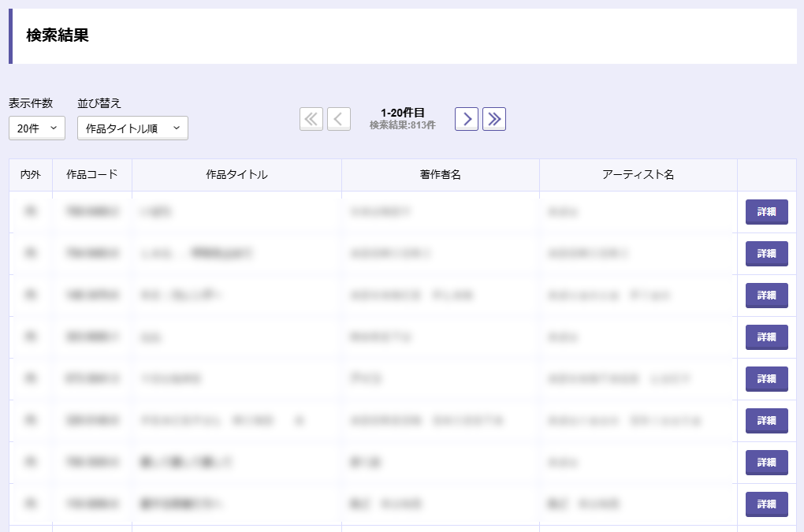The width and height of the screenshot is (804, 532).
Task: Go to the first page of results
Action: pos(311,119)
